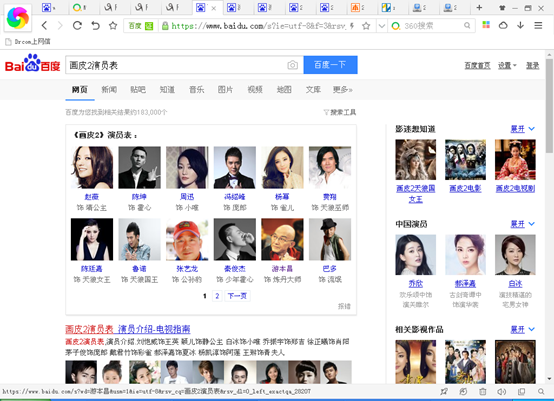
Task: Click the status bar pin icon
Action: (444, 391)
